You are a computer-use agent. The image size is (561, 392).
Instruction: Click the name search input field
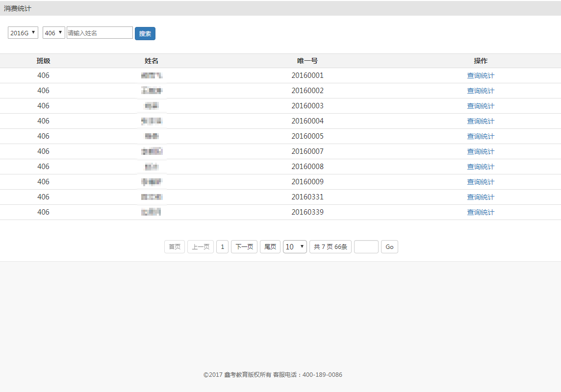(x=100, y=33)
